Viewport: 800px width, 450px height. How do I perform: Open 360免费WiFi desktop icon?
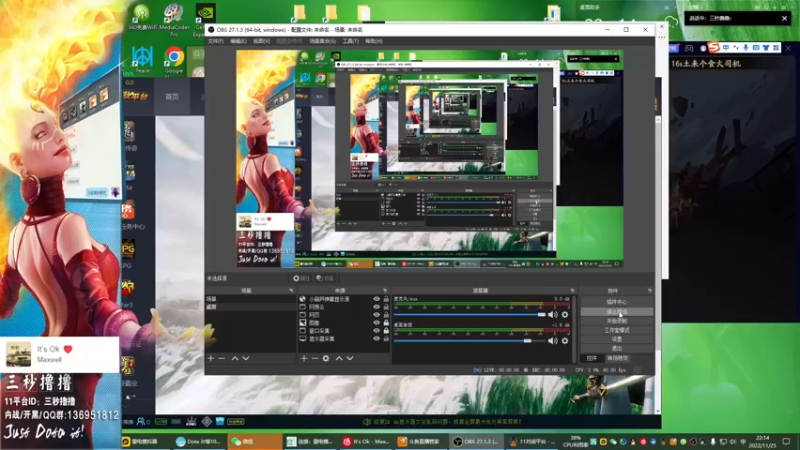(142, 18)
